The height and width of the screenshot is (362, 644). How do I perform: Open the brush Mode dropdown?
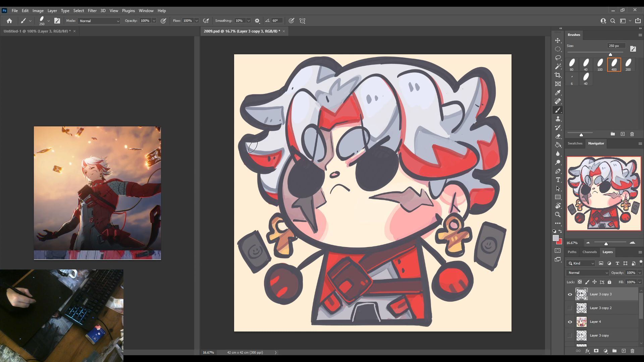click(x=99, y=21)
